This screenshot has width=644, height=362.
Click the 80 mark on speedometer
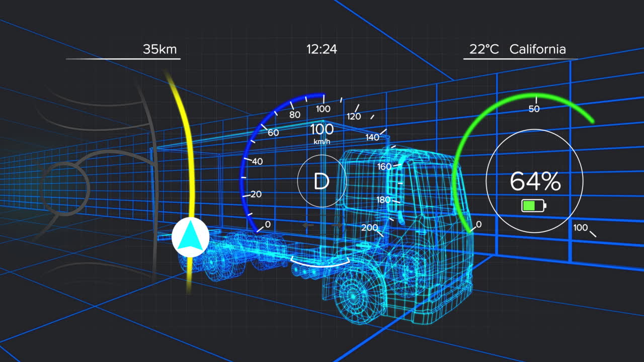(295, 115)
